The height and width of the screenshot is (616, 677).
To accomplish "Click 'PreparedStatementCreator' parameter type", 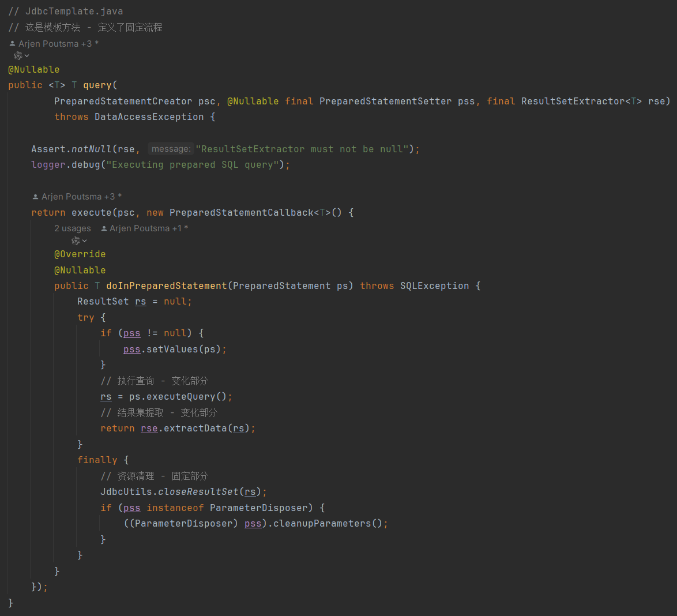I will [123, 101].
